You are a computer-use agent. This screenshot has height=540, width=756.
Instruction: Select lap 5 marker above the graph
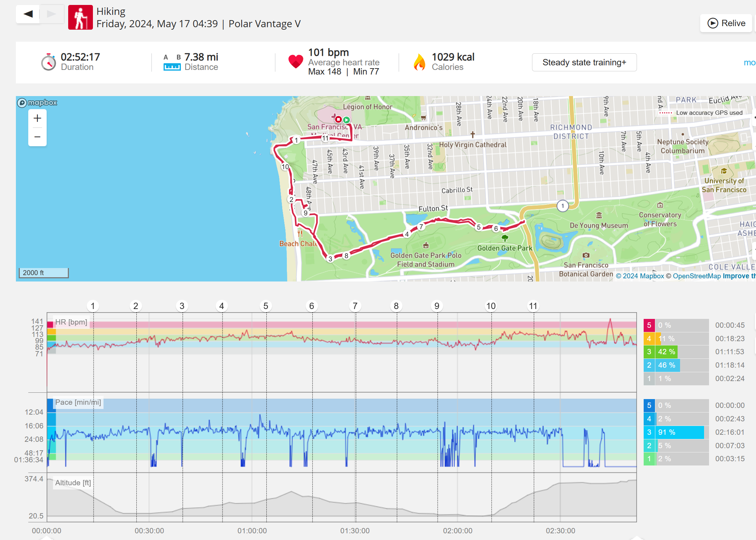(x=266, y=306)
